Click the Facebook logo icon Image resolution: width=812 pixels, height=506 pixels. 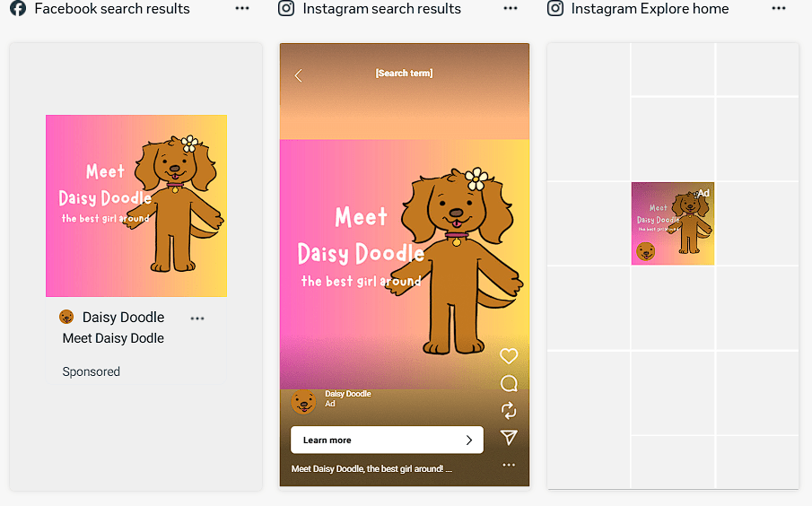pyautogui.click(x=18, y=8)
